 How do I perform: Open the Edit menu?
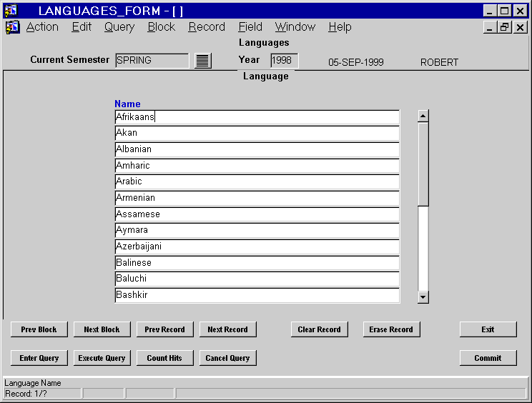[x=82, y=26]
